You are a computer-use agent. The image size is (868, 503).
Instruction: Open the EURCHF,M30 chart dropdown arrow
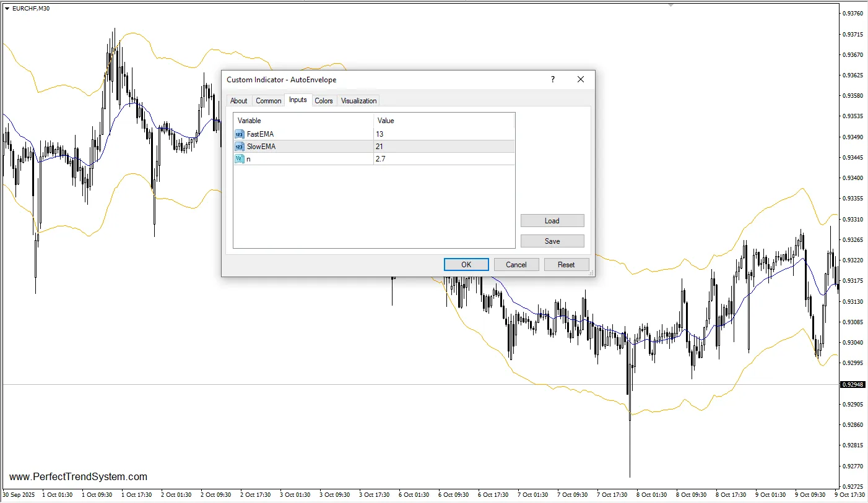7,8
